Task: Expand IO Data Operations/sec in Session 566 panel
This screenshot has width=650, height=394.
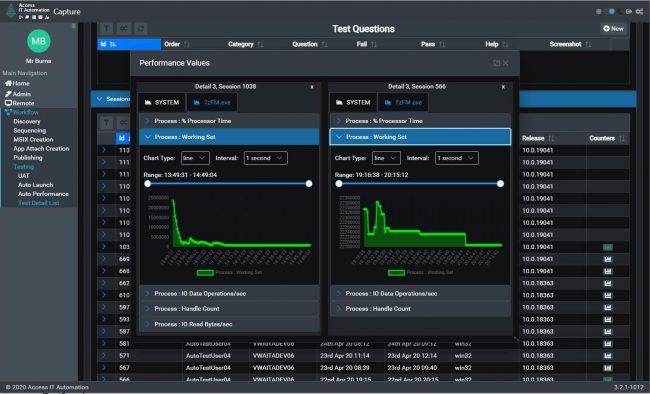Action: coord(420,294)
